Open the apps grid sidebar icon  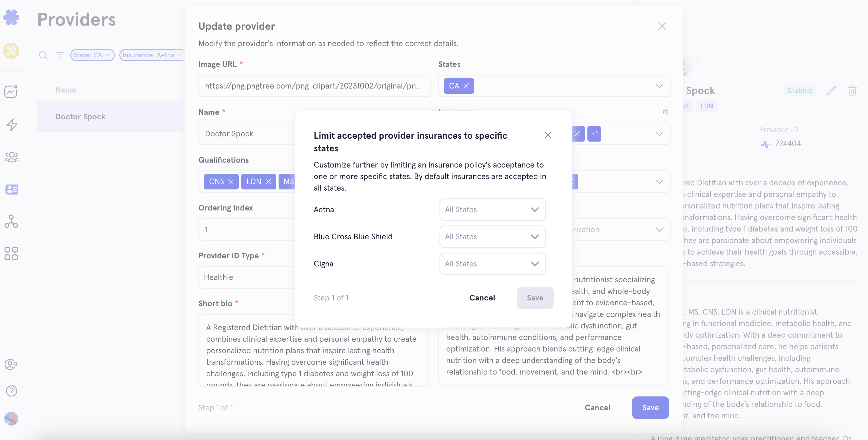[11, 253]
